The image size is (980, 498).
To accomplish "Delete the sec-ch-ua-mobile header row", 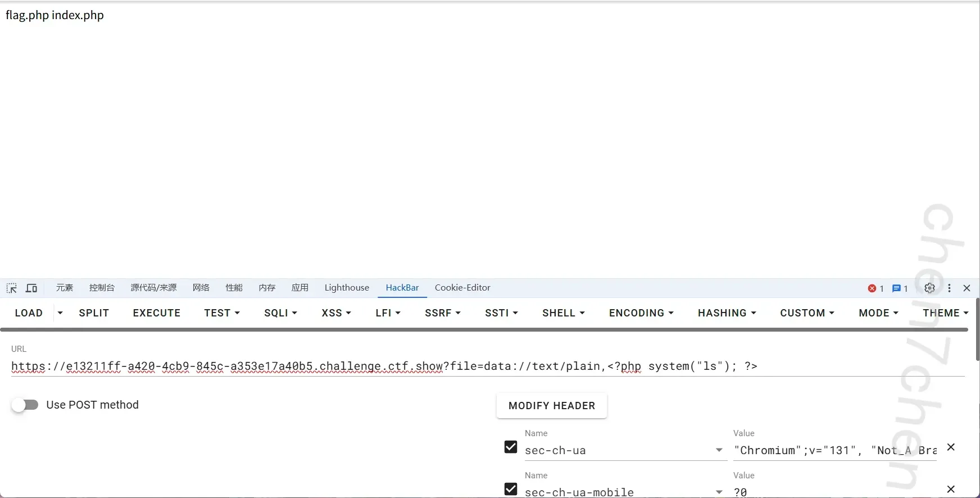I will coord(951,490).
